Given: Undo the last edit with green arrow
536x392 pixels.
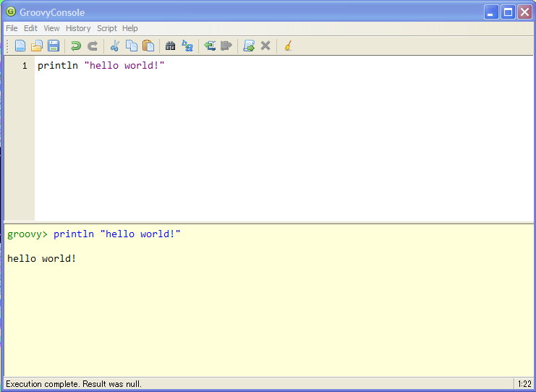Looking at the screenshot, I should click(x=75, y=46).
